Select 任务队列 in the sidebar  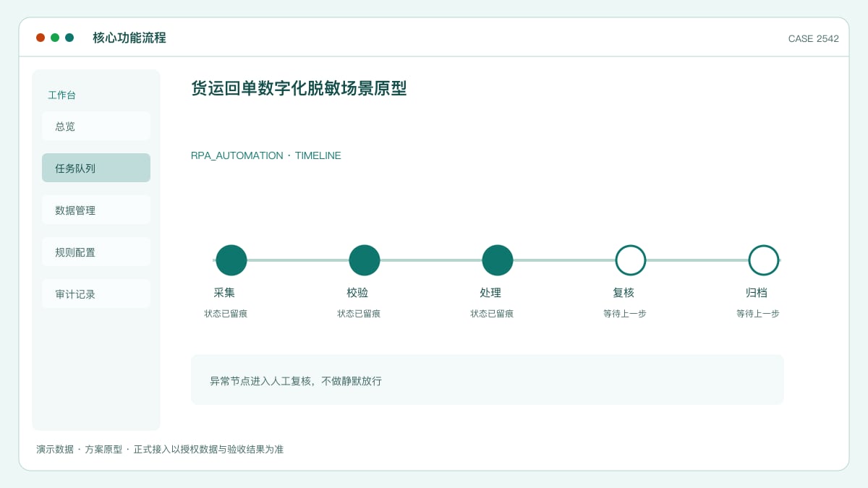(96, 168)
